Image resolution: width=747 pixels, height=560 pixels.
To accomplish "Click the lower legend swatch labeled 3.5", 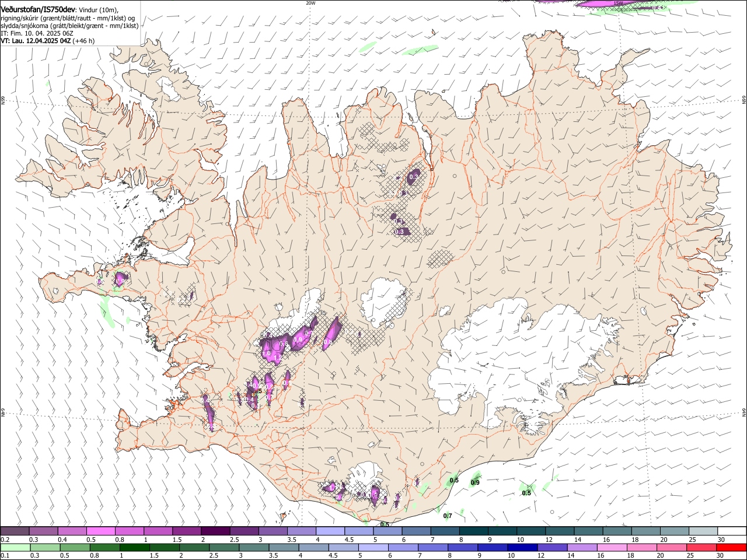I will click(284, 547).
